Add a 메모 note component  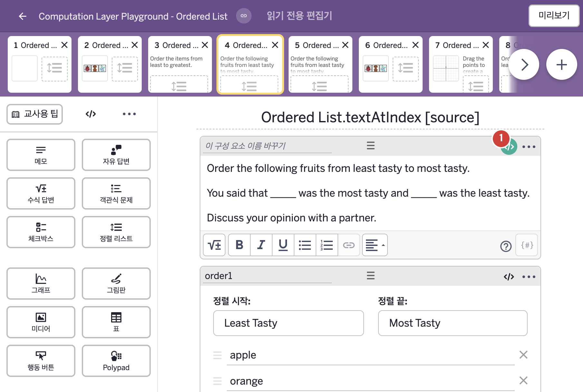click(41, 155)
